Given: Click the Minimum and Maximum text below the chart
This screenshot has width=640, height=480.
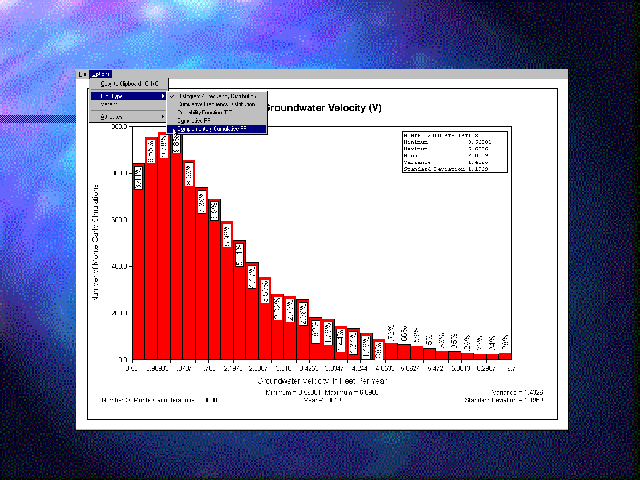Looking at the screenshot, I should click(x=322, y=393).
